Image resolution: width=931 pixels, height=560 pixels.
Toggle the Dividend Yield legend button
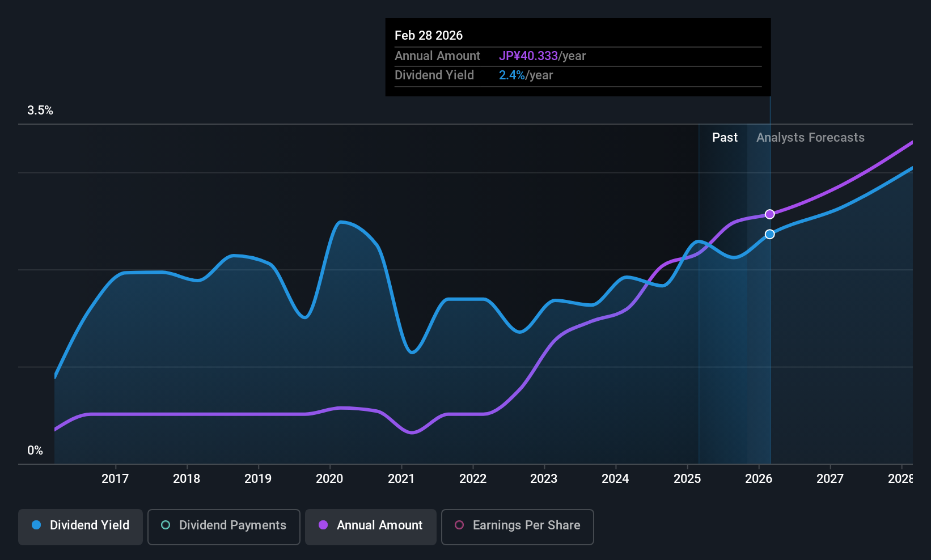pyautogui.click(x=81, y=527)
